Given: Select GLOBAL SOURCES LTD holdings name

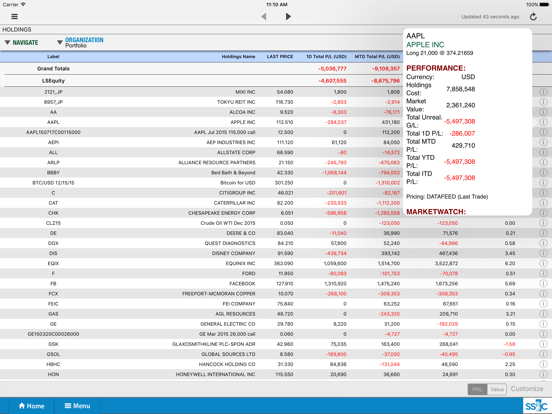Looking at the screenshot, I should pos(228,354).
